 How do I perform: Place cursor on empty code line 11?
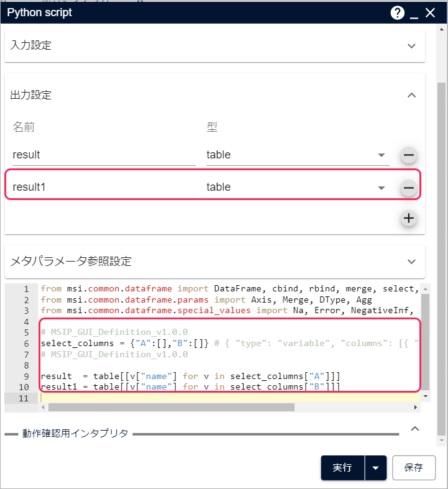pyautogui.click(x=229, y=398)
